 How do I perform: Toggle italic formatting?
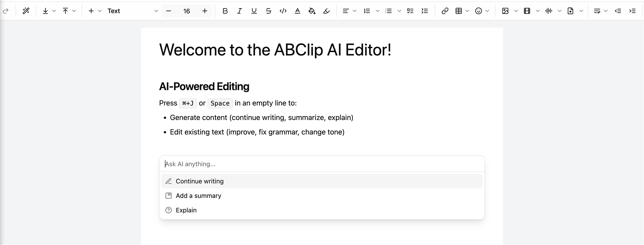(x=239, y=11)
